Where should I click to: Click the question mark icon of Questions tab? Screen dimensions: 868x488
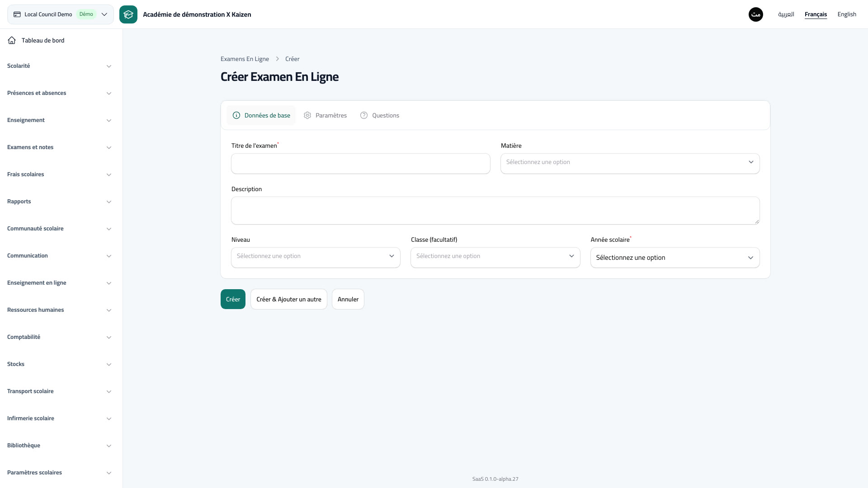click(364, 115)
